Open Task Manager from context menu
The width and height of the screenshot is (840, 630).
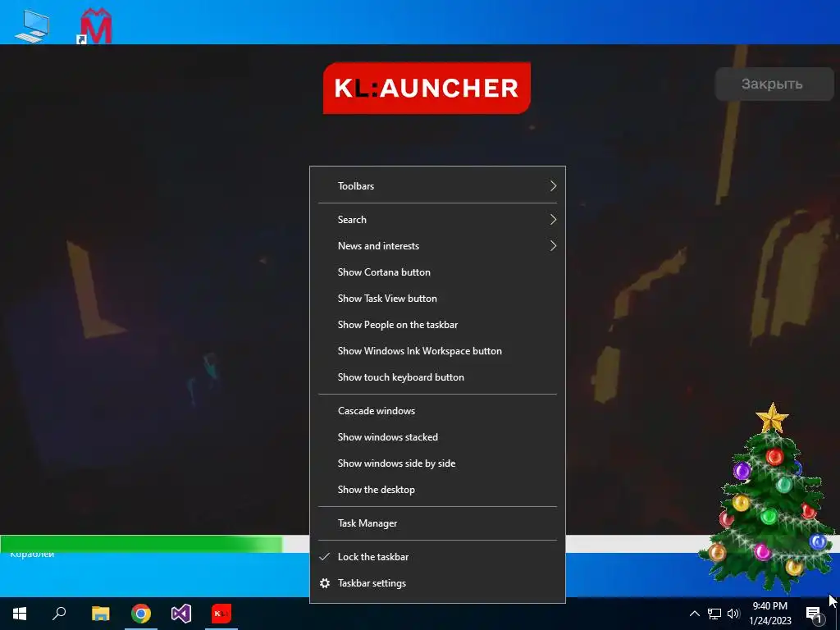click(438, 523)
